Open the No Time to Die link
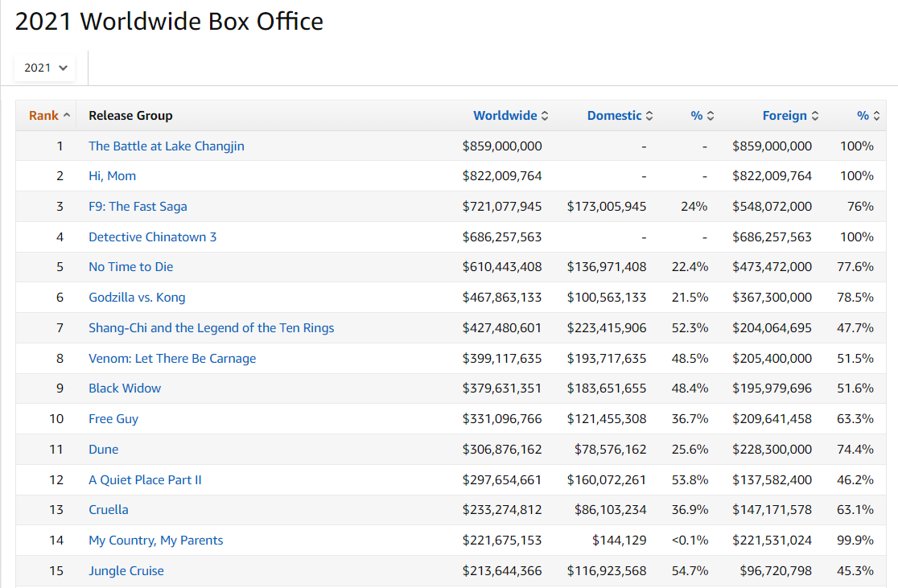The width and height of the screenshot is (898, 588). coord(130,267)
